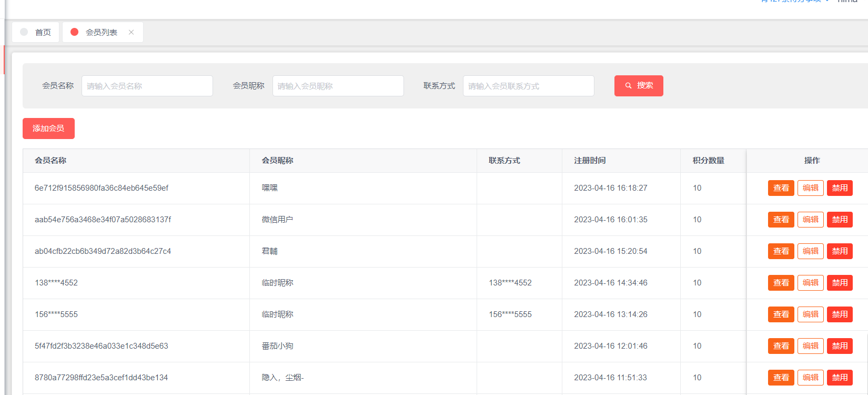
Task: Click timestamp 2023-04-16 11:51:33
Action: [x=611, y=378]
